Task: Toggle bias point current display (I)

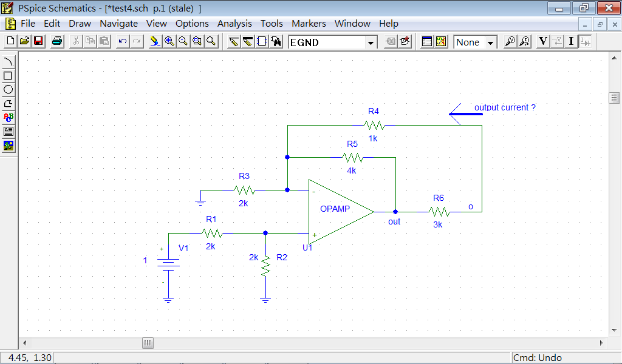Action: point(571,41)
